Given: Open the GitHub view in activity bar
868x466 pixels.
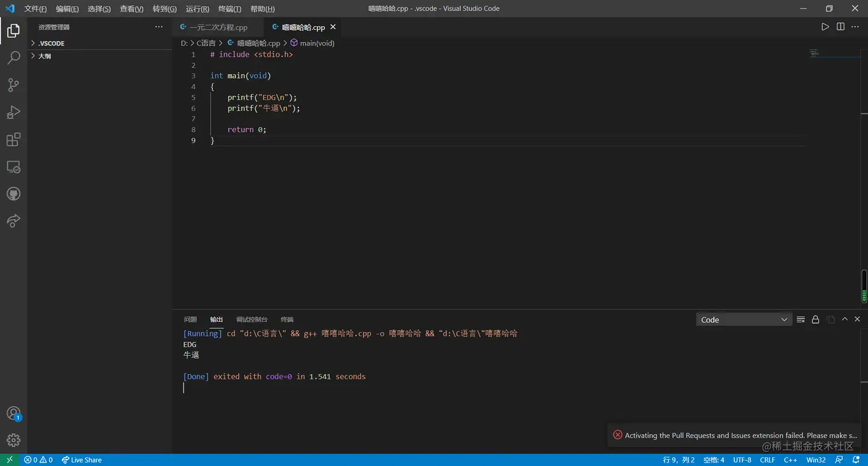Looking at the screenshot, I should coord(13,194).
